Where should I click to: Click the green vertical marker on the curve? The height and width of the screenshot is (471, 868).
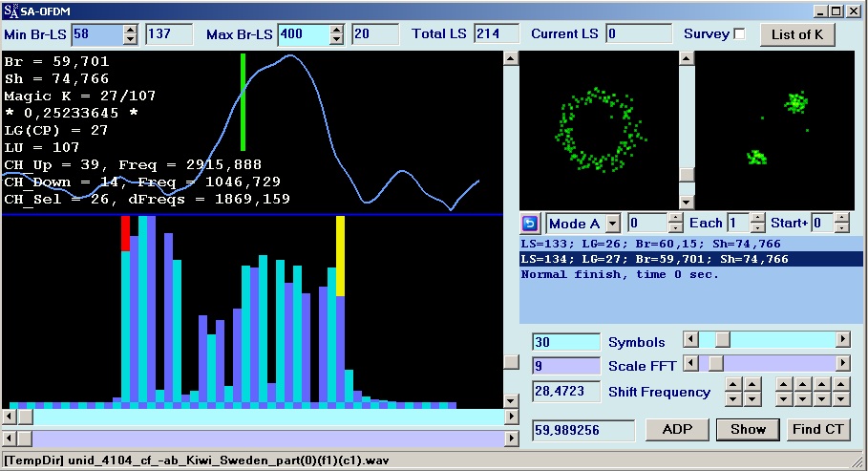[243, 102]
